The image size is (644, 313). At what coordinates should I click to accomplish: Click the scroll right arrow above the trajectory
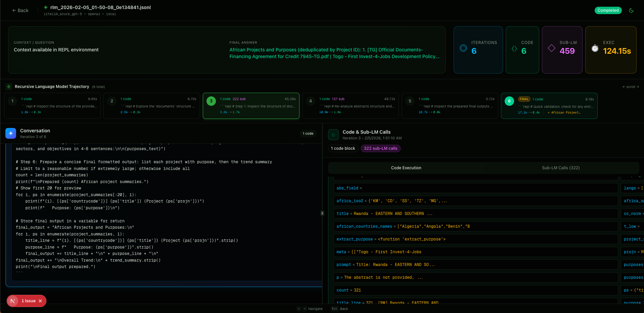point(637,87)
